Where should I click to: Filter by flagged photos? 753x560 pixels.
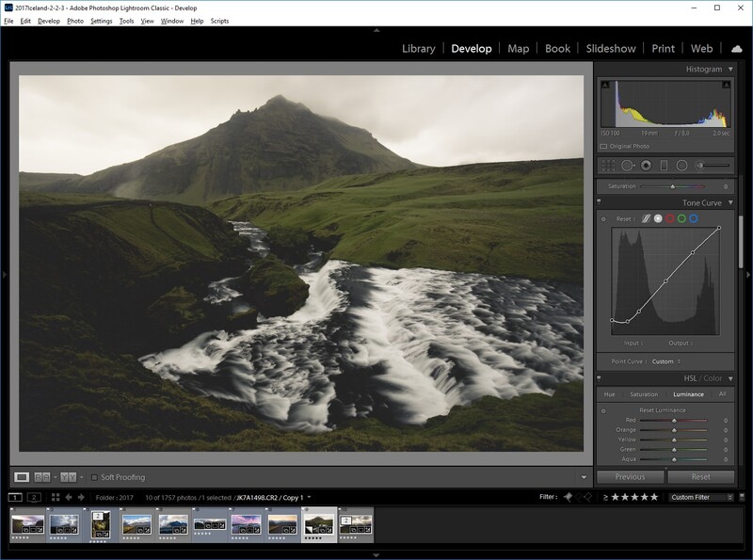pos(569,497)
